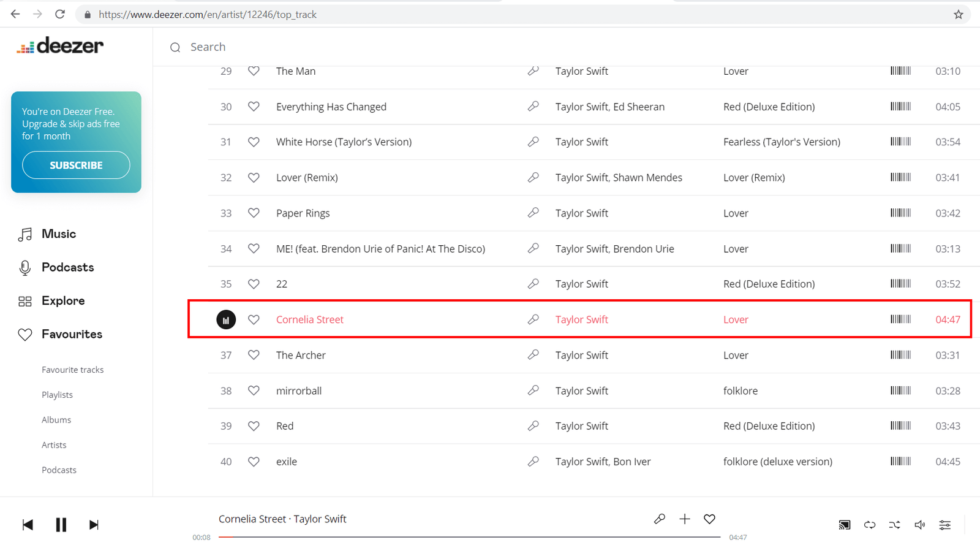This screenshot has height=545, width=980.
Task: Play the track Red
Action: [x=285, y=426]
